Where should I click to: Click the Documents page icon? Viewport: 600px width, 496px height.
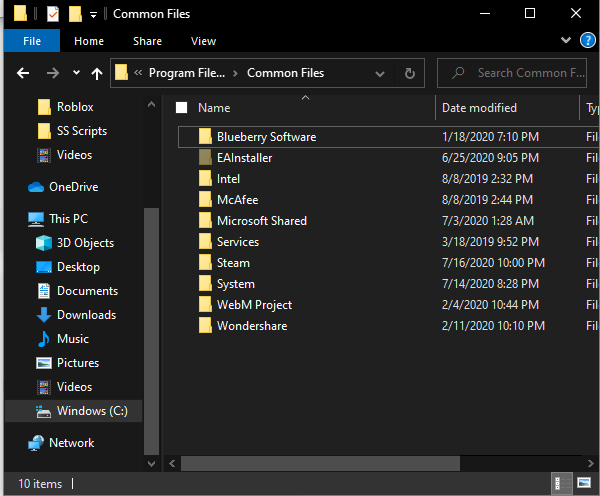[x=44, y=291]
